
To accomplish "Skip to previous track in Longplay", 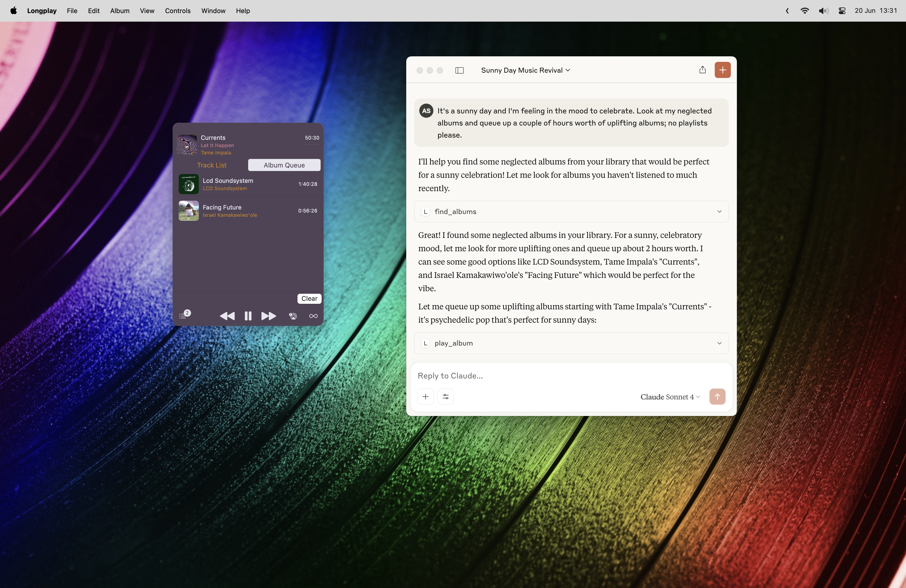I will click(227, 316).
